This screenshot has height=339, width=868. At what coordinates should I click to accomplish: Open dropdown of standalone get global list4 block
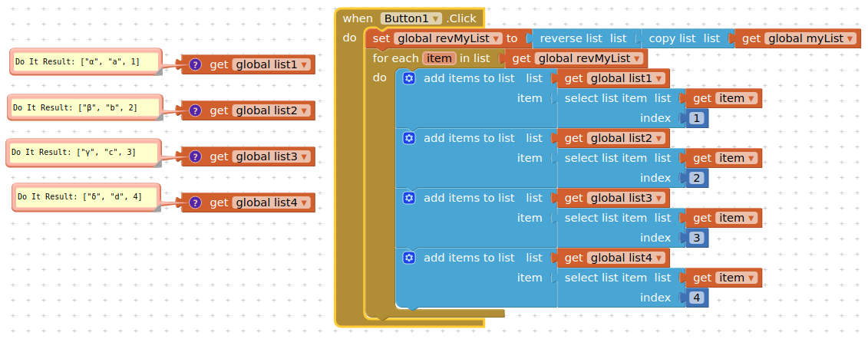(x=272, y=203)
